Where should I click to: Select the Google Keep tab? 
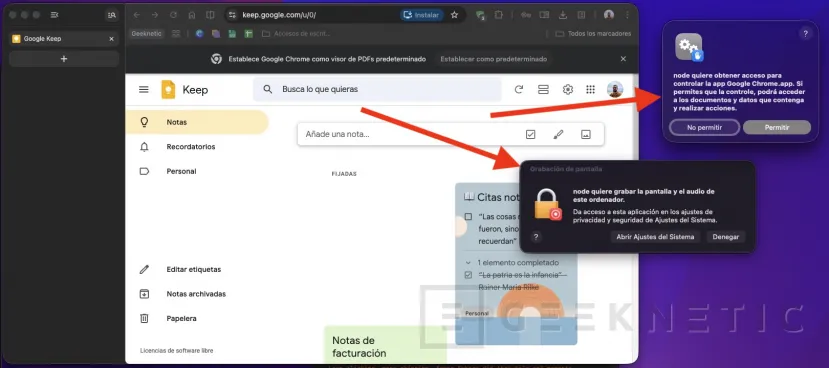pyautogui.click(x=63, y=39)
